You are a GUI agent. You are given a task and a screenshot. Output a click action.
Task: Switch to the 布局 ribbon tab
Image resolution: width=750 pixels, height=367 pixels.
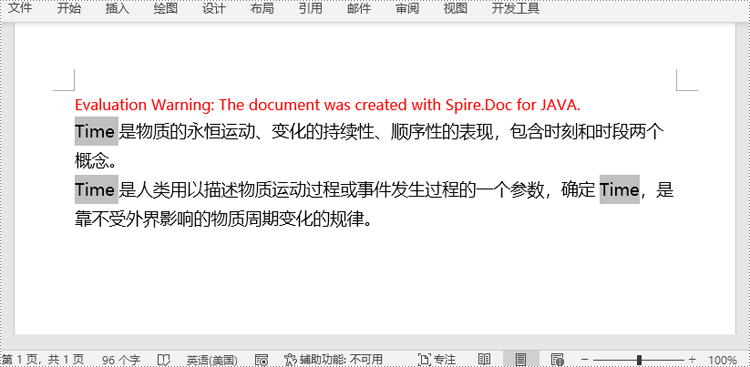coord(262,8)
